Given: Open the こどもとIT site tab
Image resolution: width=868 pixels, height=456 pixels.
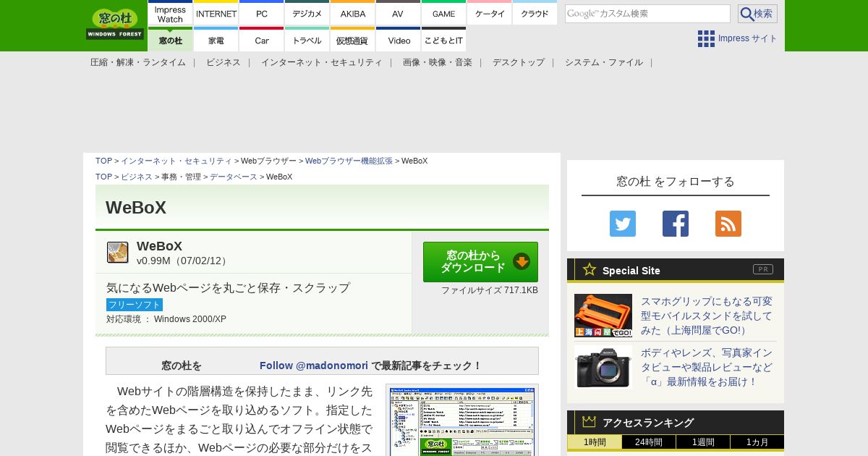Looking at the screenshot, I should pyautogui.click(x=443, y=40).
